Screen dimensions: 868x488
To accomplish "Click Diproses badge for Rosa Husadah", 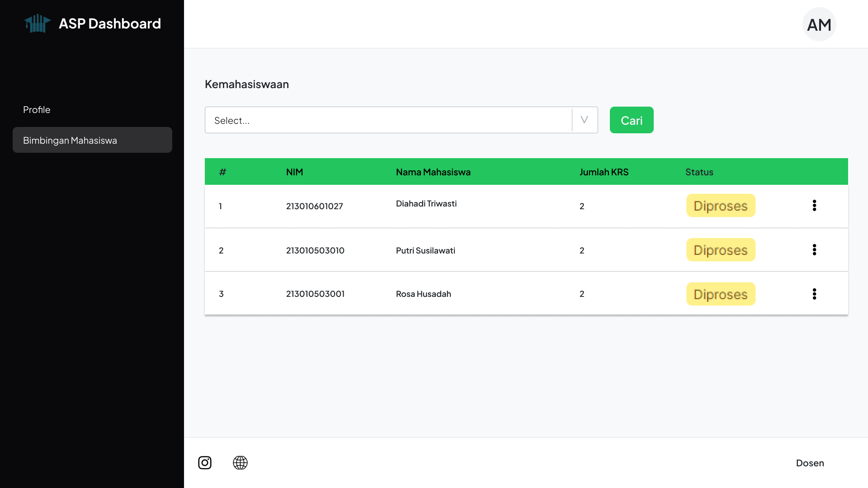I will pos(721,294).
